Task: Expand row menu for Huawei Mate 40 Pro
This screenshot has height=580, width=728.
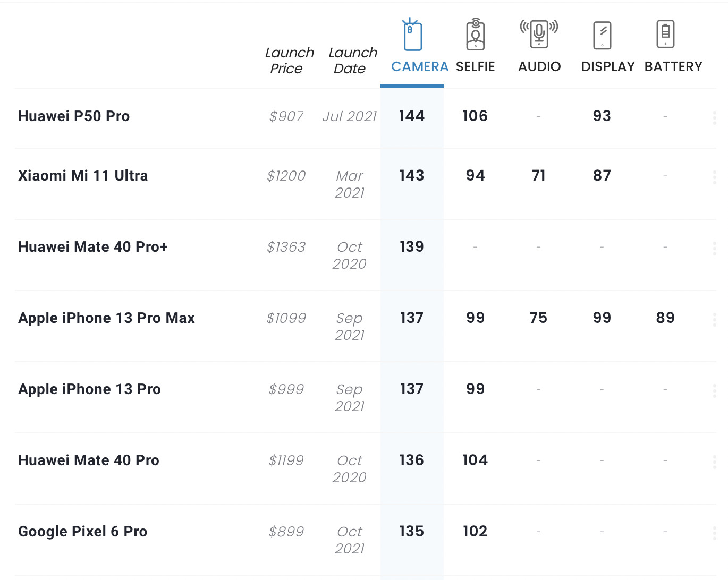Action: pos(714,462)
